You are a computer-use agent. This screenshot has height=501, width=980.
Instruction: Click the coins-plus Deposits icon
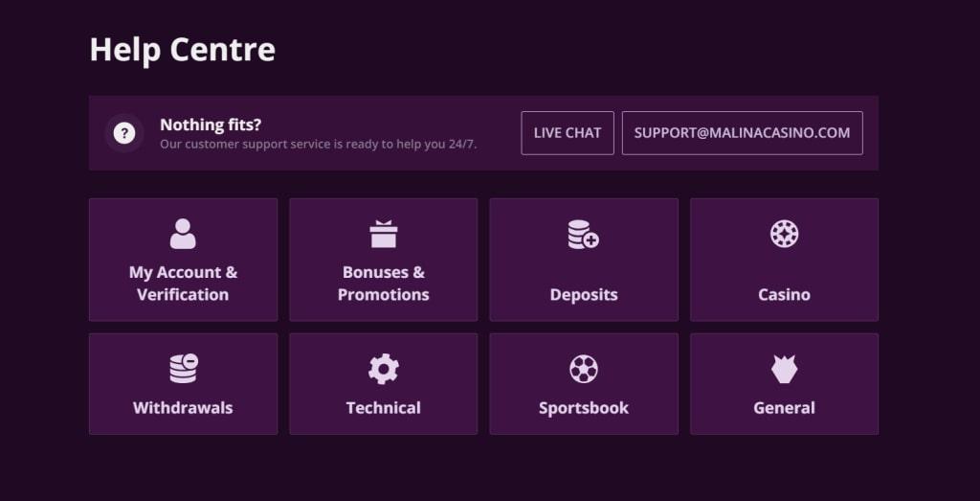click(583, 235)
